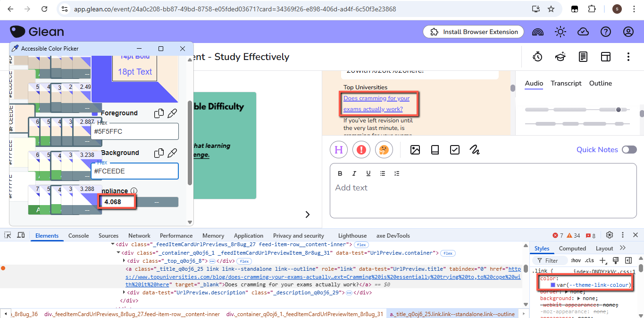Image resolution: width=644 pixels, height=318 pixels.
Task: Copy the background color value
Action: [x=159, y=153]
